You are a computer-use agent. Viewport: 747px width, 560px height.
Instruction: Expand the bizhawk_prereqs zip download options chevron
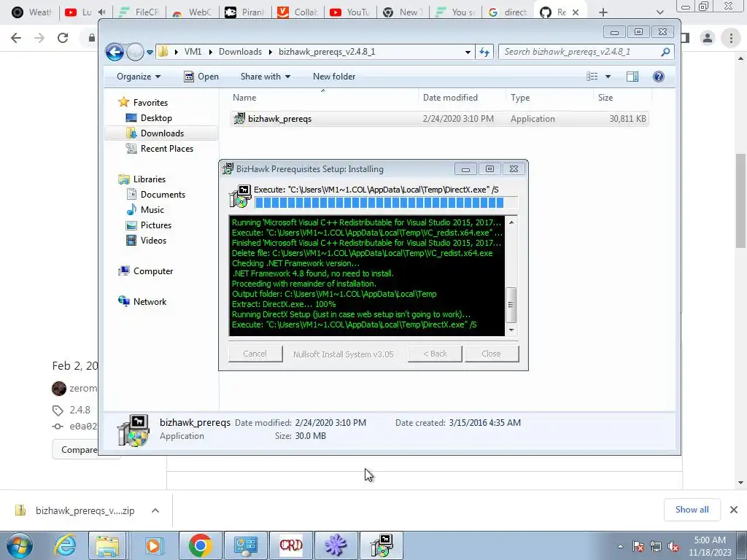[x=155, y=510]
